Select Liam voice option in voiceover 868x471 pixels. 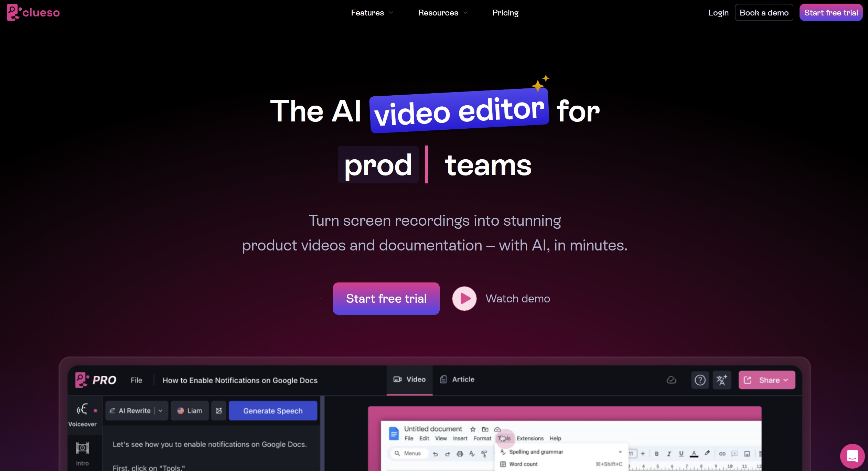(x=190, y=411)
